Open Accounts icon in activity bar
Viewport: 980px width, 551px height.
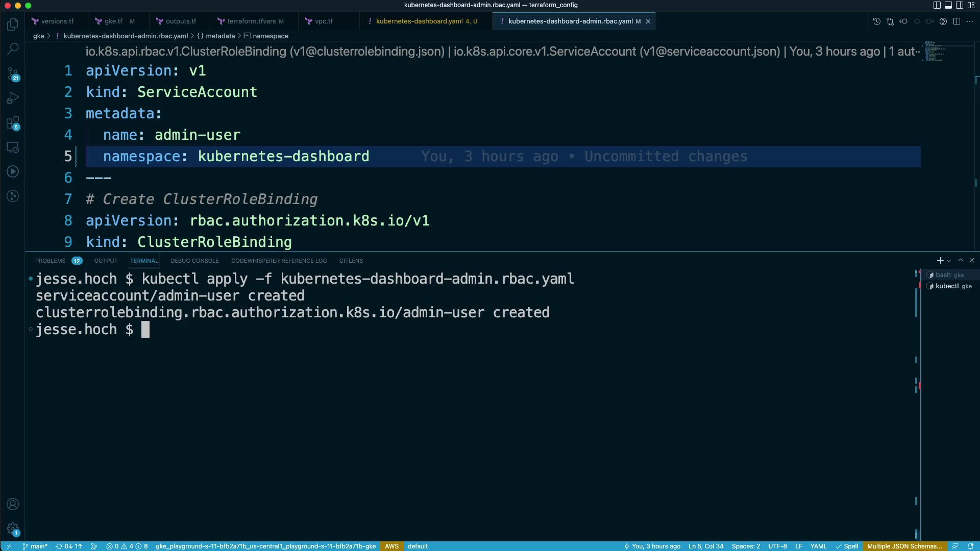point(13,504)
